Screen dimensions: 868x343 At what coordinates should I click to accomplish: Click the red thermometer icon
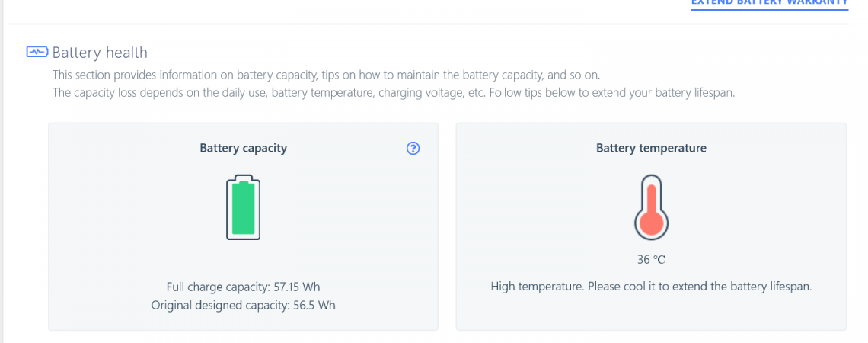[651, 207]
